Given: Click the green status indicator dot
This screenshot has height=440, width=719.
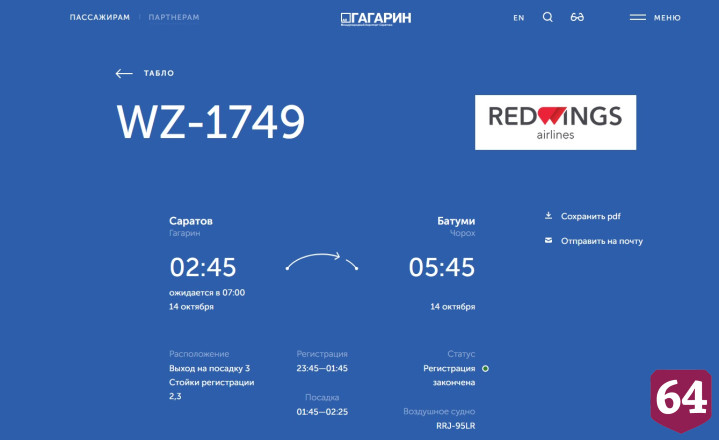Looking at the screenshot, I should (486, 368).
